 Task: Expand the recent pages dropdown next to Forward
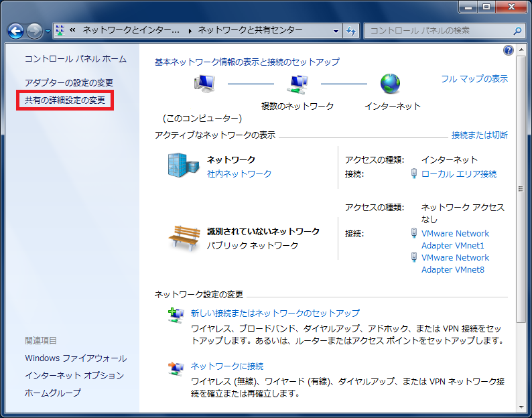pyautogui.click(x=48, y=31)
